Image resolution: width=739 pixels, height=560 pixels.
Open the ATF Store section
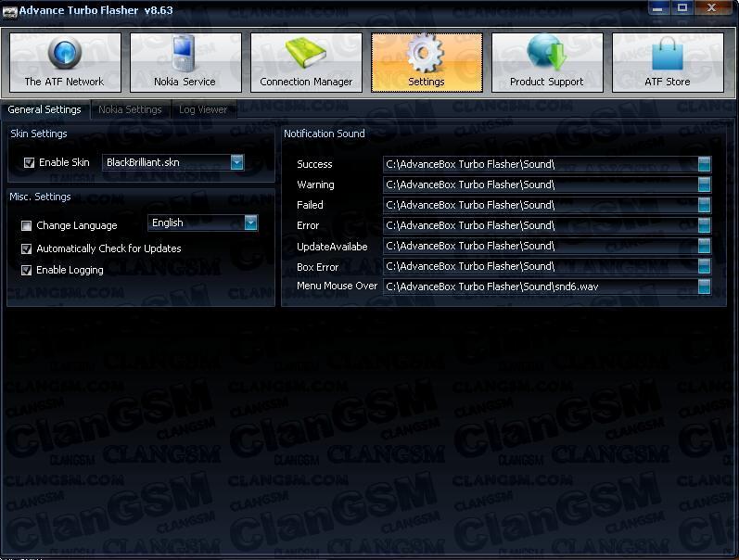(668, 62)
